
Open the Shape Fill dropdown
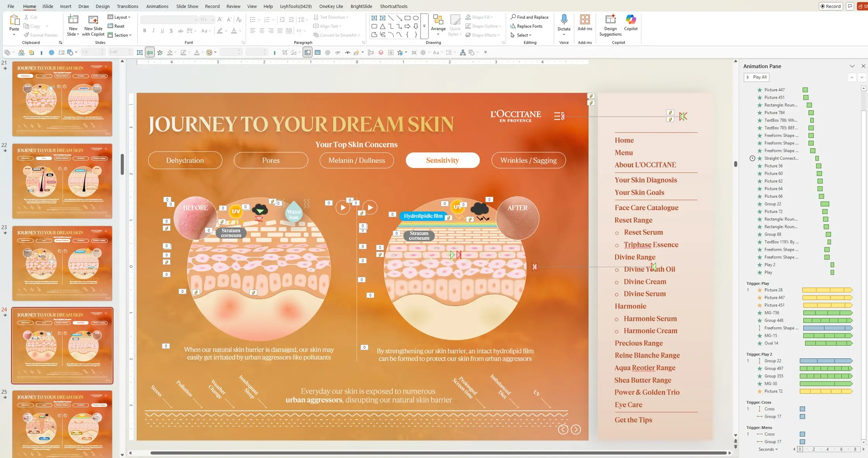click(x=479, y=17)
